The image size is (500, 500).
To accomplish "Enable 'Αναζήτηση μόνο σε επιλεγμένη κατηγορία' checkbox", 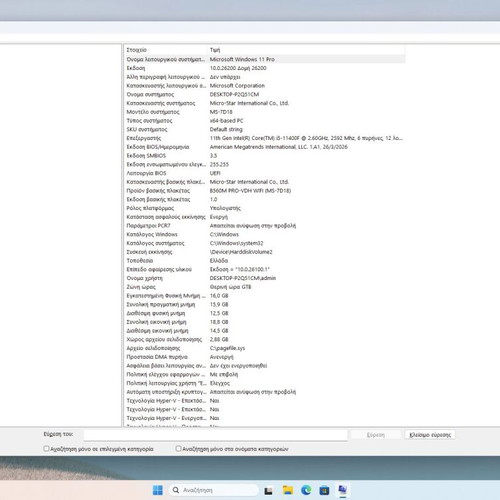I will tap(46, 449).
